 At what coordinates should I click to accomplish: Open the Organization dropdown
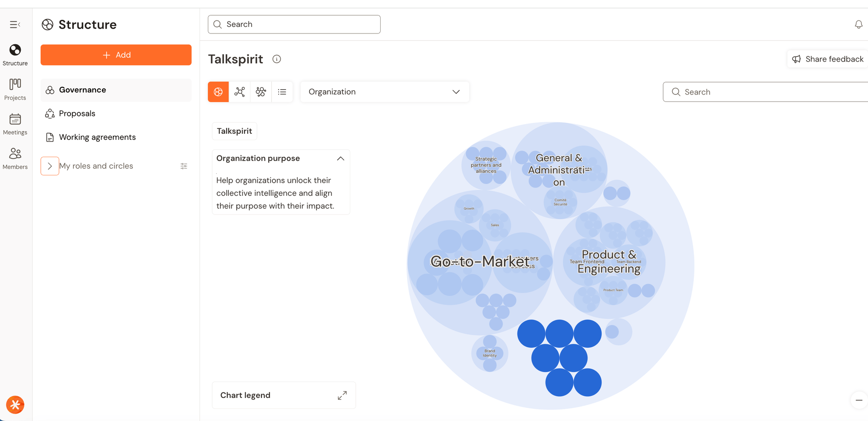click(x=384, y=92)
